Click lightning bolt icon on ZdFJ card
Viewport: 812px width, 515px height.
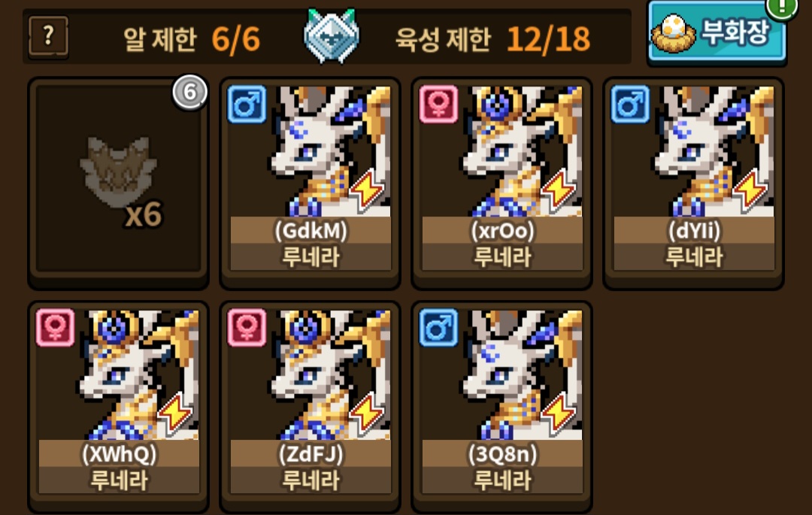click(367, 413)
